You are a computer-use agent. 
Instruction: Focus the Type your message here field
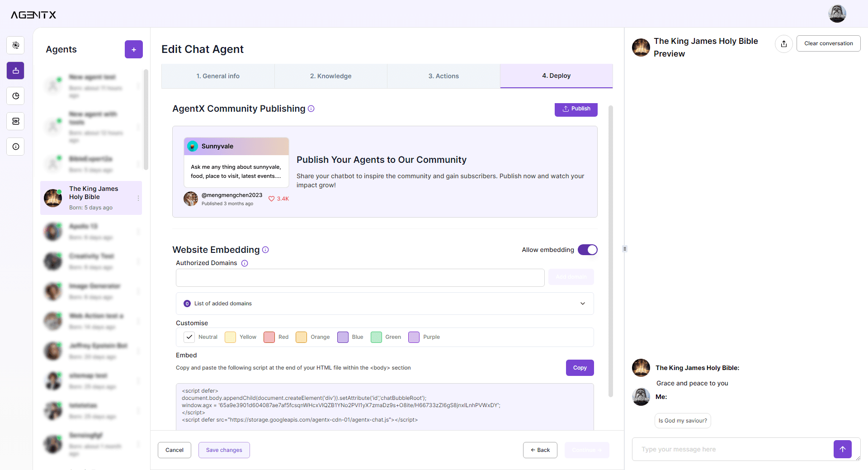tap(732, 449)
